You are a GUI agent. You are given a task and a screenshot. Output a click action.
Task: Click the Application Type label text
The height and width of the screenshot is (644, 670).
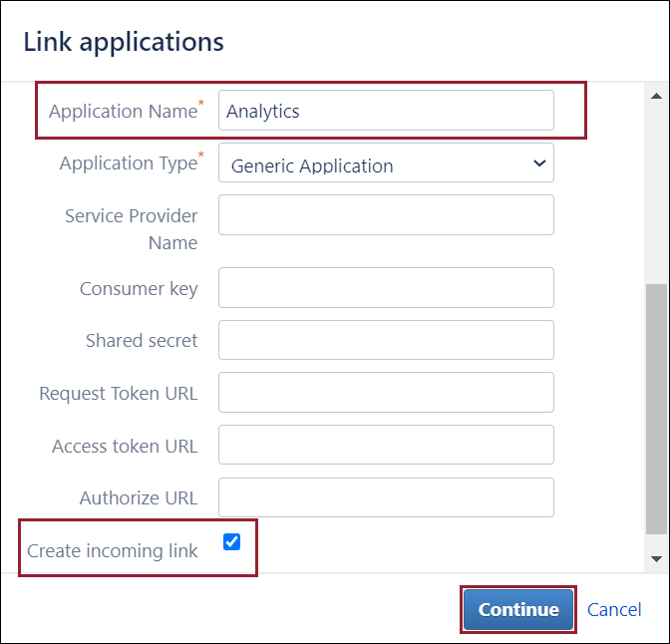pos(129,163)
